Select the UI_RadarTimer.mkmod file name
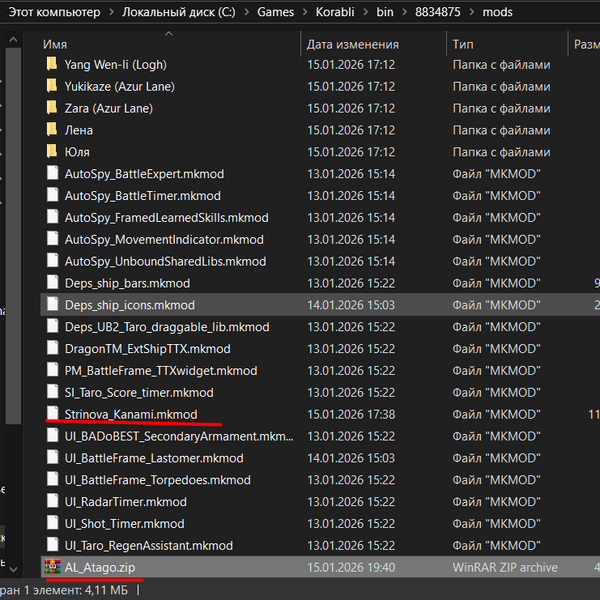 click(x=125, y=502)
